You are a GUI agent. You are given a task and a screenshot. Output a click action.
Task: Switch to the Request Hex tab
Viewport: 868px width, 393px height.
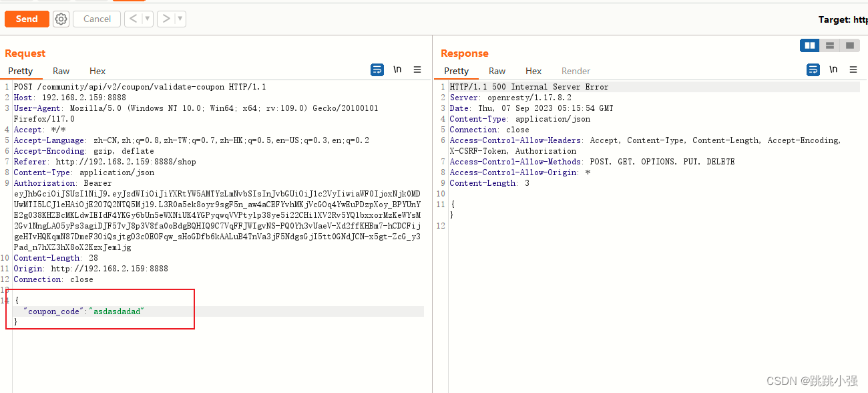(97, 71)
